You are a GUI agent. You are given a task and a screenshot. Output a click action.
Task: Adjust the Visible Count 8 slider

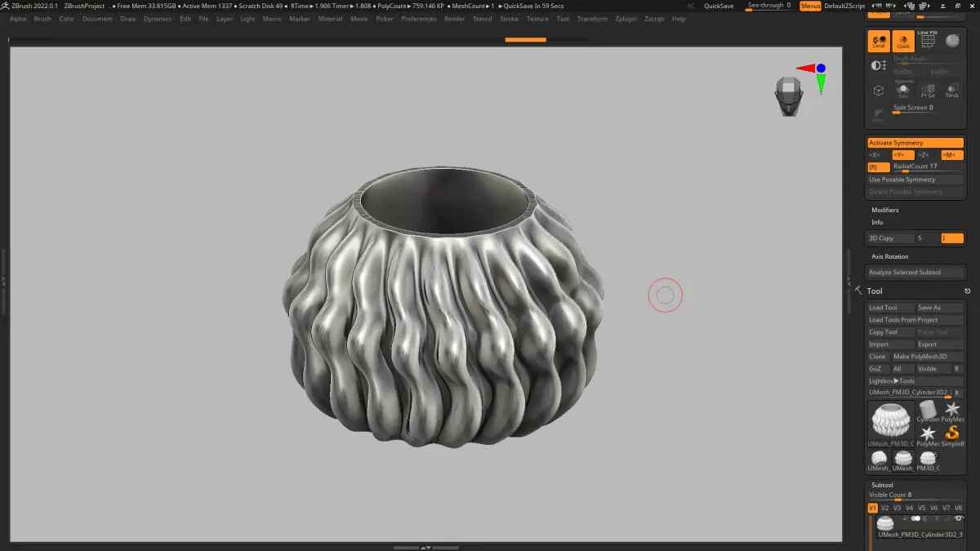tap(915, 496)
